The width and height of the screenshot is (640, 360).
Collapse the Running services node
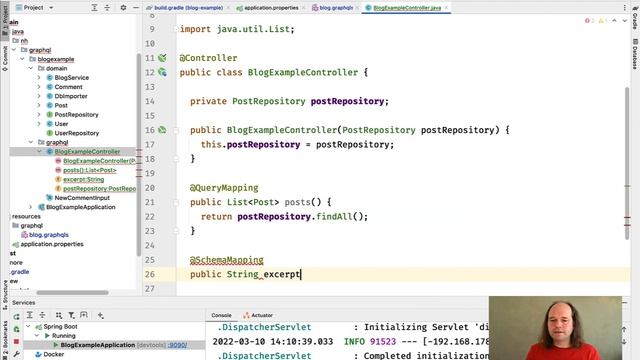click(37, 336)
